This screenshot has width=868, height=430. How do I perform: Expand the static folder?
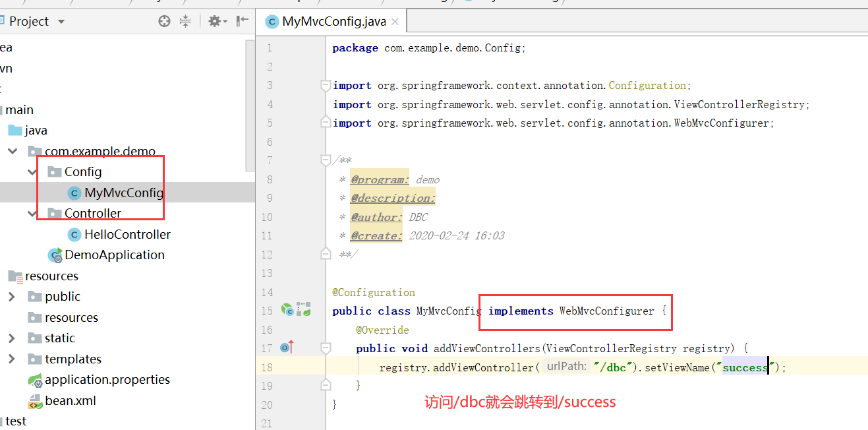pos(12,338)
